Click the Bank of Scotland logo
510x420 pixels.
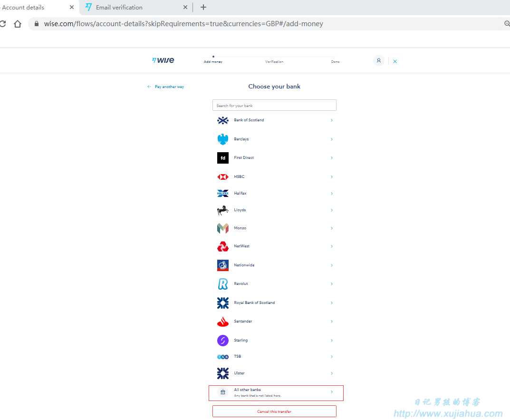(223, 120)
